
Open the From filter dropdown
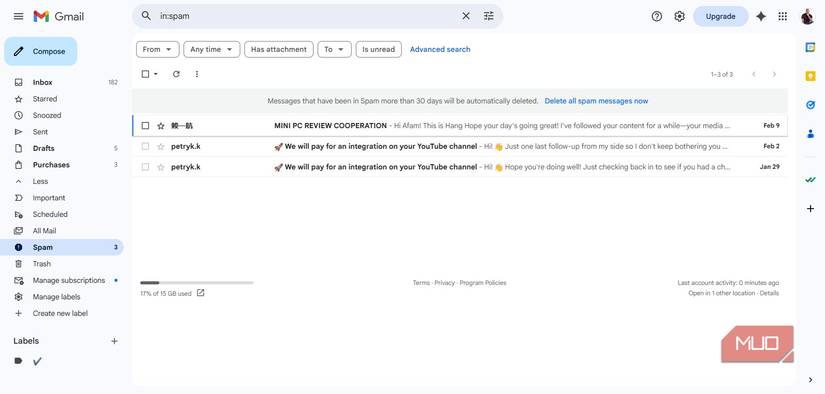157,49
